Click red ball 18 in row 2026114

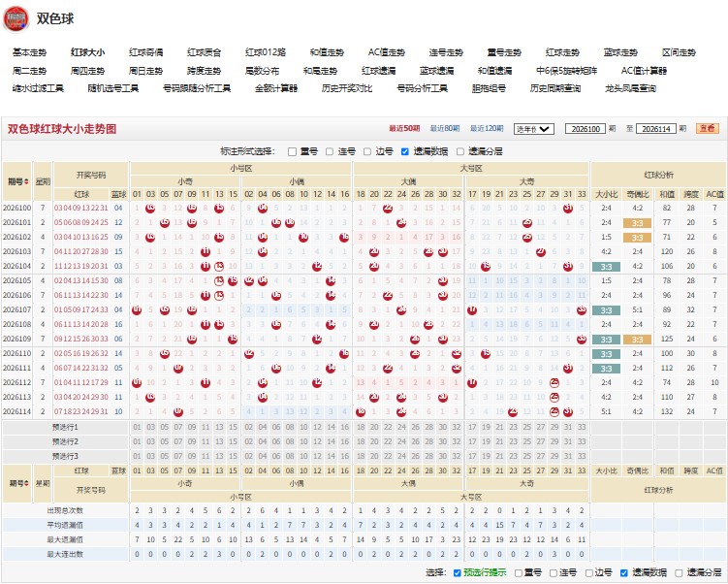pyautogui.click(x=361, y=412)
